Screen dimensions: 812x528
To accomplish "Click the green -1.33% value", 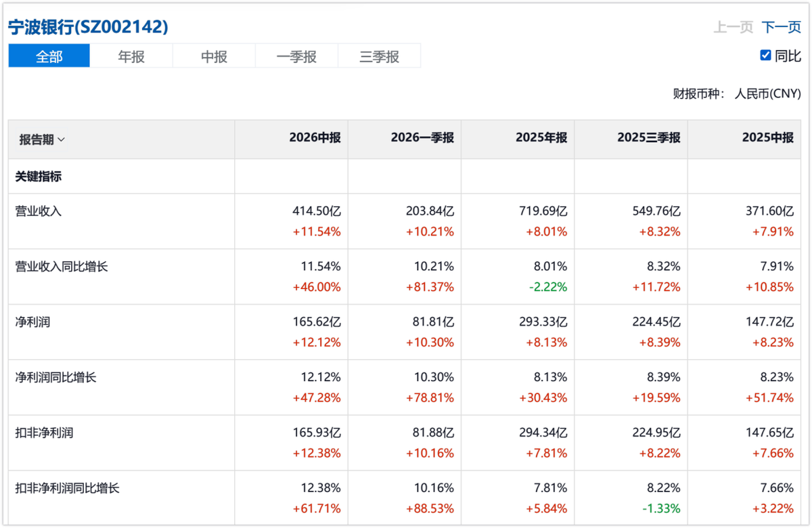I will [661, 508].
